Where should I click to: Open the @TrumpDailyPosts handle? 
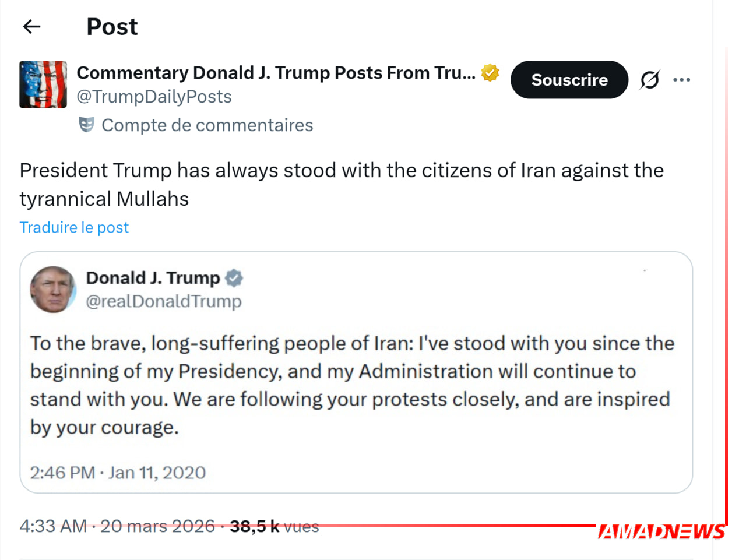coord(154,97)
